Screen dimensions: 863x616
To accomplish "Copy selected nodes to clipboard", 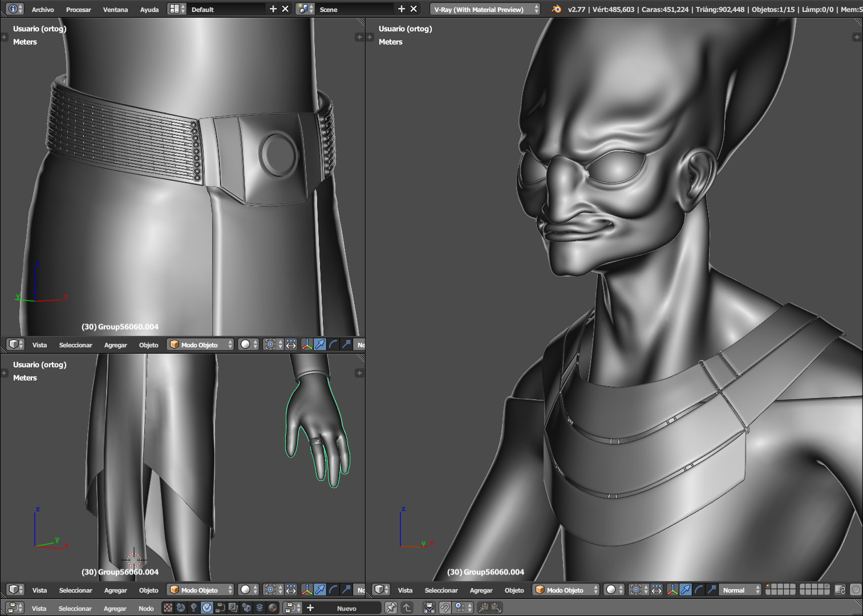I will coord(483,608).
